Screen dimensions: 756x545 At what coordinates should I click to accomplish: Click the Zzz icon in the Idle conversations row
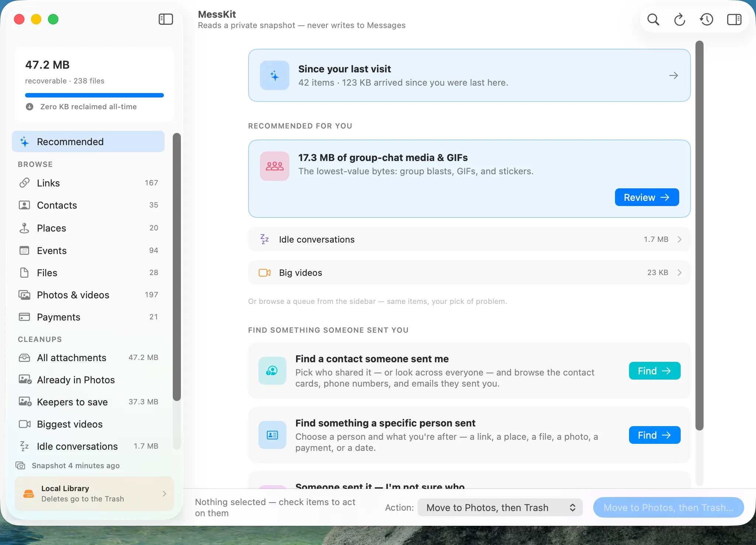pyautogui.click(x=265, y=239)
